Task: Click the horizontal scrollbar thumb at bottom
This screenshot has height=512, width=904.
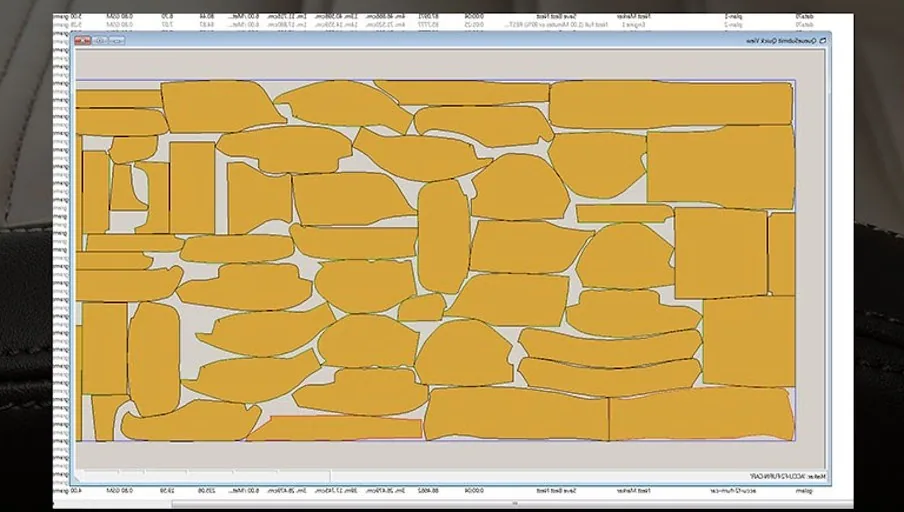Action: coord(513,504)
